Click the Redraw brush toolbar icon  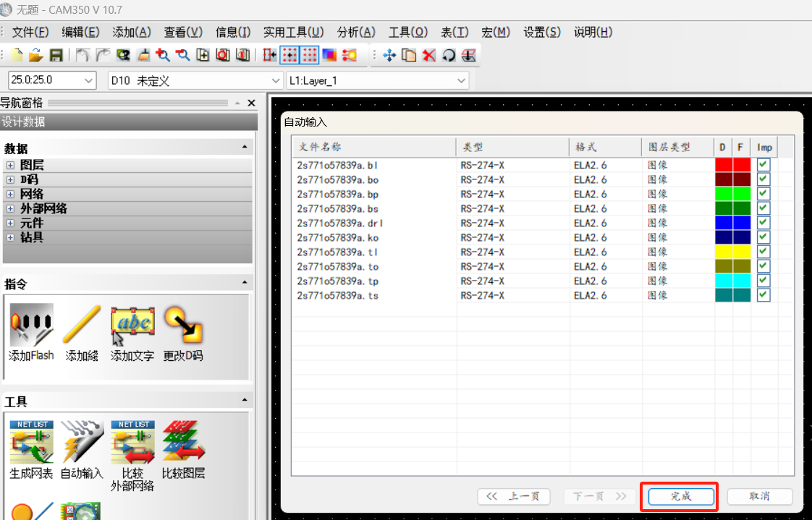click(x=143, y=55)
